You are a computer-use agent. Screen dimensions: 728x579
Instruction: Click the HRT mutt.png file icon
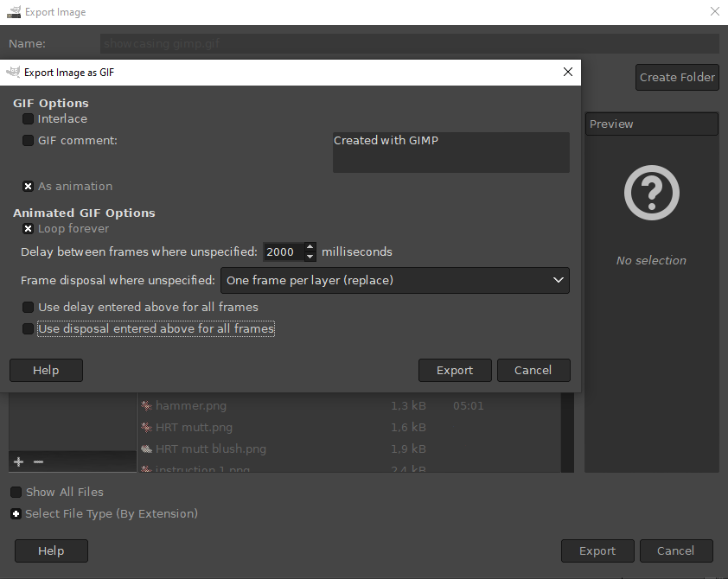point(146,427)
